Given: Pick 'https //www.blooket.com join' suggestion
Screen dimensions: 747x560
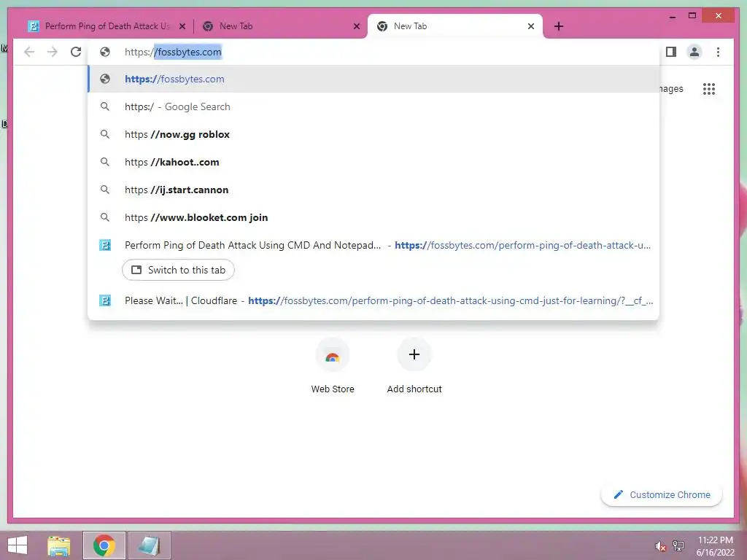Looking at the screenshot, I should point(373,217).
